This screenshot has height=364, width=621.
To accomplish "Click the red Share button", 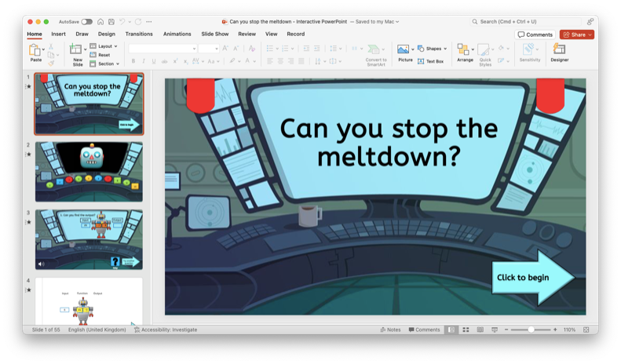I will click(576, 35).
